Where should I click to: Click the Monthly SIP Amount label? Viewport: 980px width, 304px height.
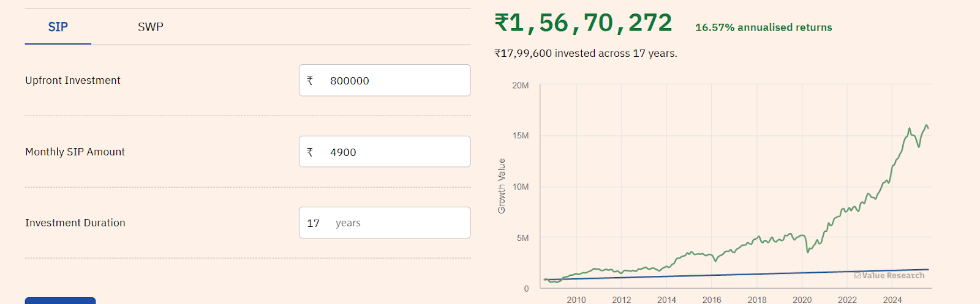click(75, 152)
